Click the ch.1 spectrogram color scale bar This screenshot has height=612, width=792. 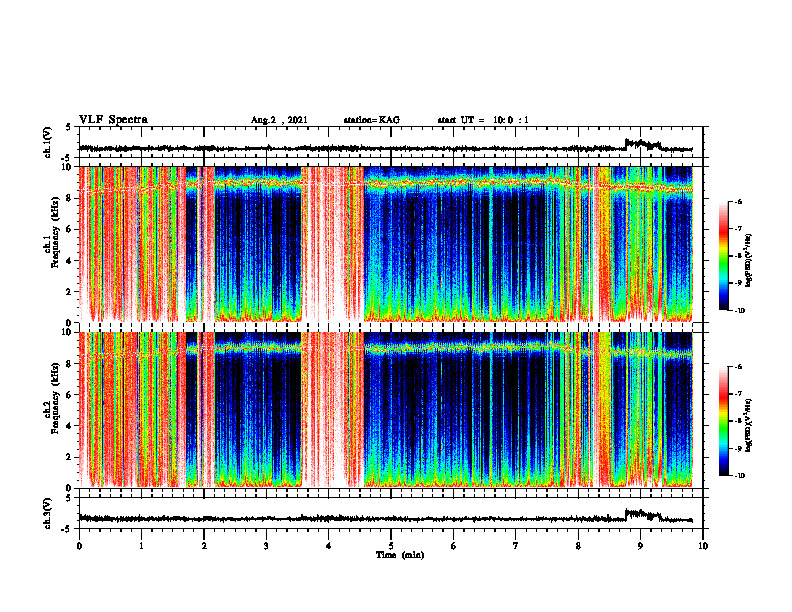pyautogui.click(x=724, y=255)
